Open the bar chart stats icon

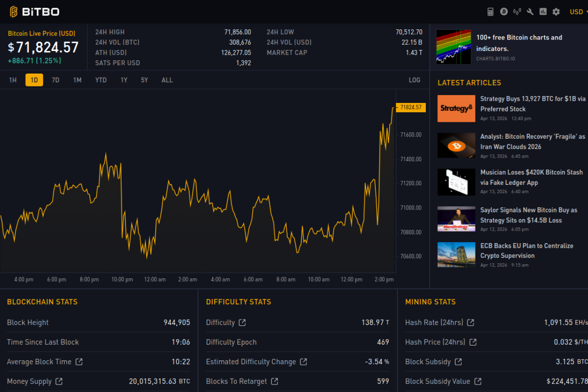click(x=543, y=12)
